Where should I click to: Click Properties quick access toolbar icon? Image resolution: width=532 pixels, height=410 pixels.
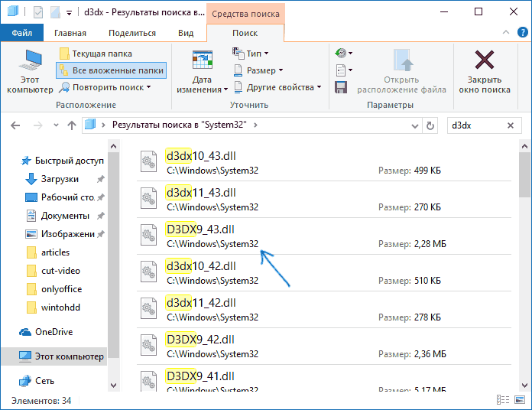point(38,12)
